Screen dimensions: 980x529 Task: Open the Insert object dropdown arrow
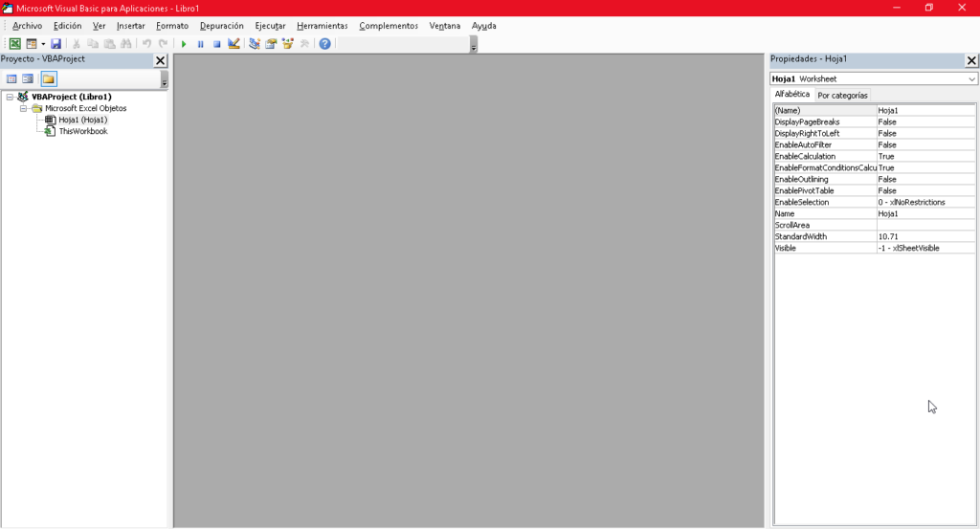pyautogui.click(x=43, y=44)
